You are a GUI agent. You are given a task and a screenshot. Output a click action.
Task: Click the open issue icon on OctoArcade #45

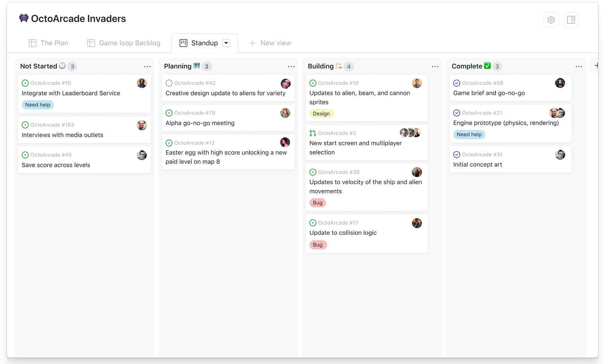25,155
